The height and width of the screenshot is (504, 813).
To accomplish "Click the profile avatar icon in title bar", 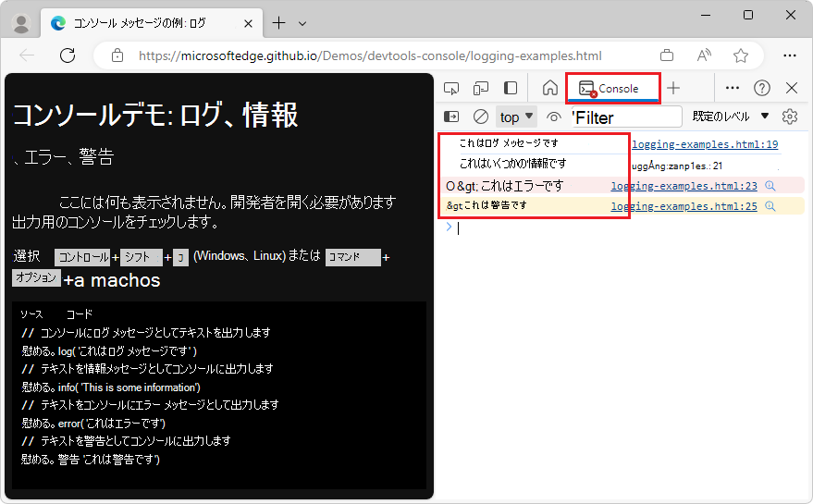I will pos(21,23).
